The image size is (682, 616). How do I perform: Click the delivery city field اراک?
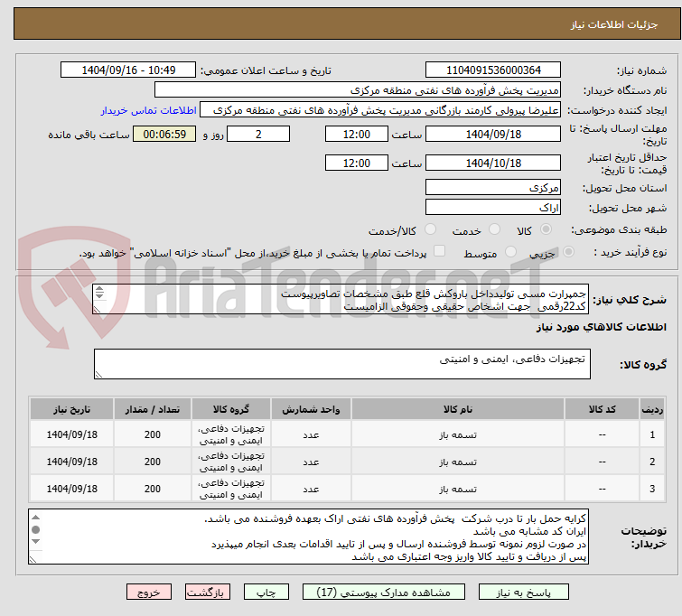click(492, 208)
